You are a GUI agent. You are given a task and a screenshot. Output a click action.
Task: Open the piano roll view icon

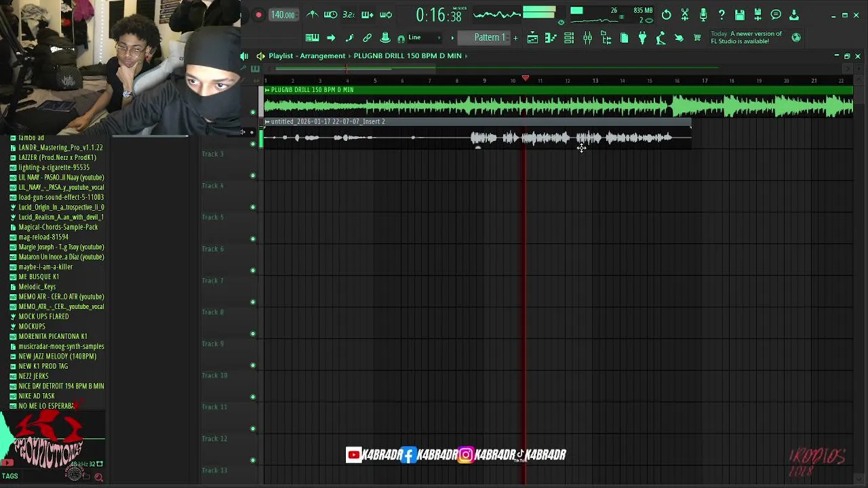click(x=551, y=38)
